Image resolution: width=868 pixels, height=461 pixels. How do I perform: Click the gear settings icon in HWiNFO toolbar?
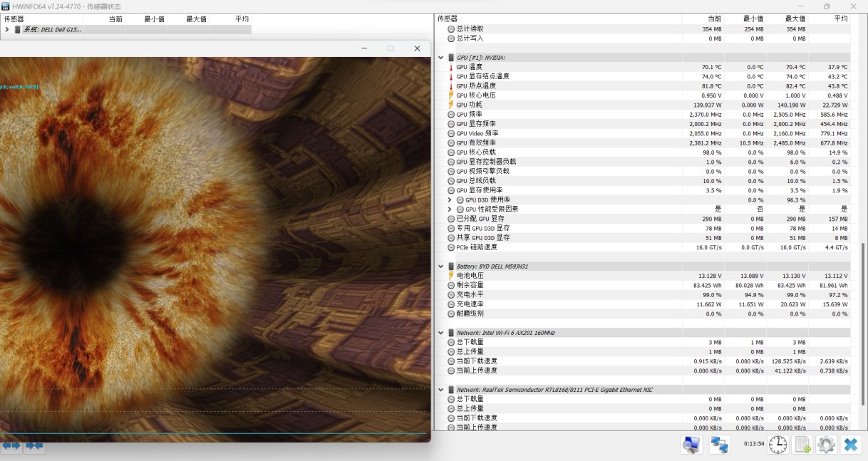click(x=826, y=445)
